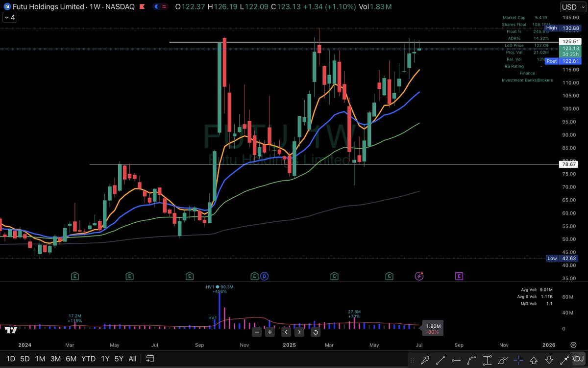
Task: Switch to 5Y date range
Action: tap(119, 359)
